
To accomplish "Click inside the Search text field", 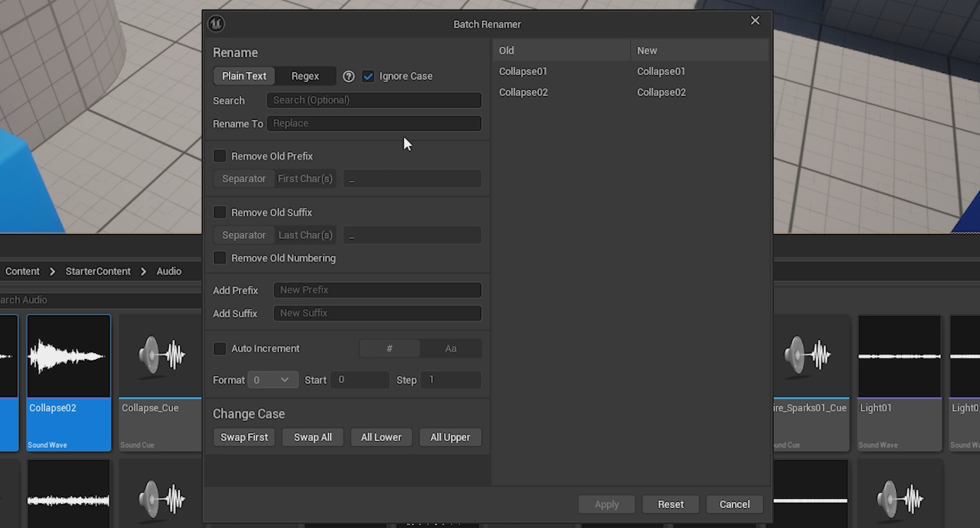I will point(374,100).
